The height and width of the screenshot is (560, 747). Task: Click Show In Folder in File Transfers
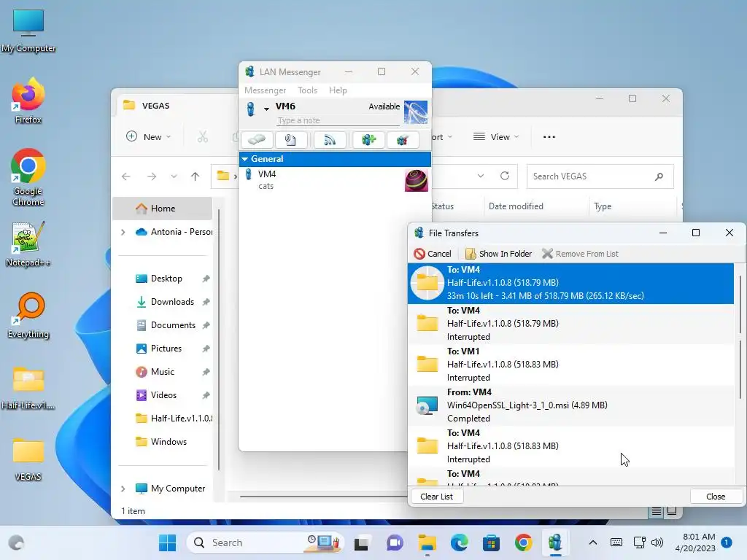tap(498, 254)
